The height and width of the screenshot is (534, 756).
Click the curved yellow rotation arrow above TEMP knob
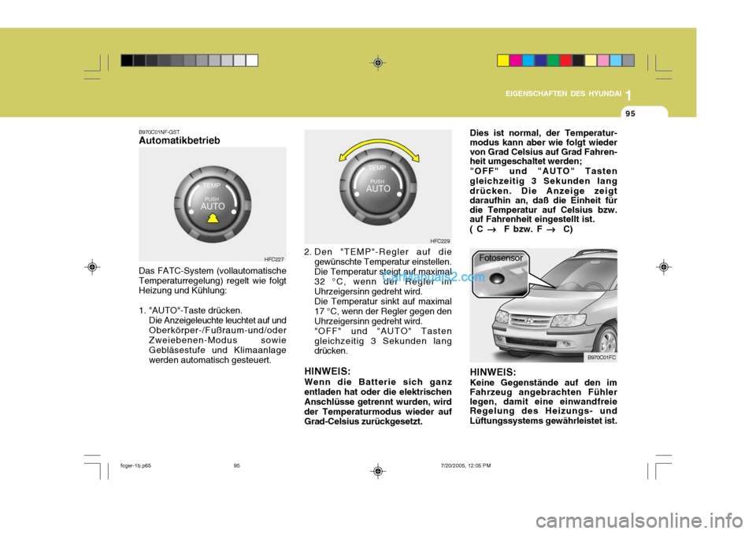pos(379,149)
